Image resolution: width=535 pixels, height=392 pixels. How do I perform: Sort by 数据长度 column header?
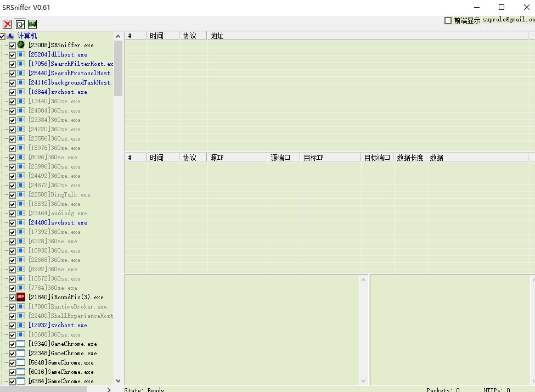tap(409, 158)
